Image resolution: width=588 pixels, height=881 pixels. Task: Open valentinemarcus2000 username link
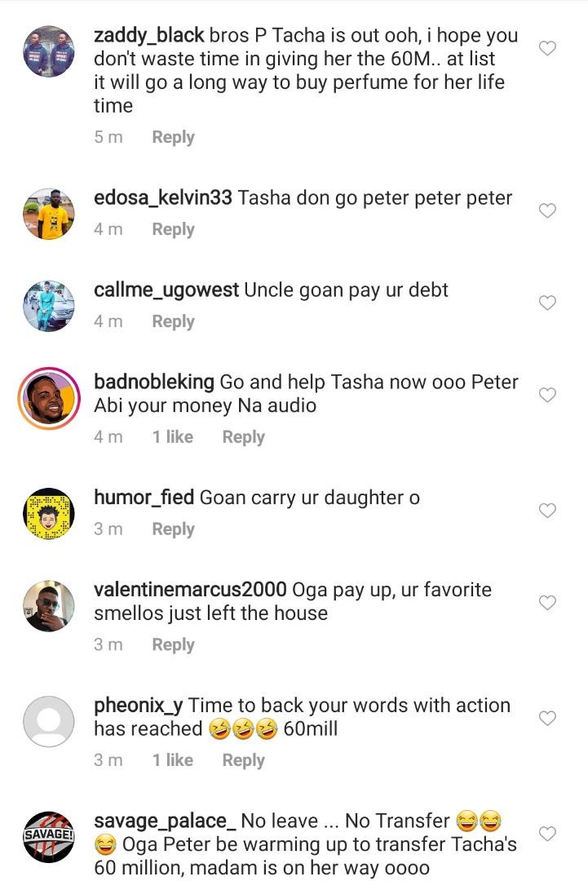click(190, 589)
